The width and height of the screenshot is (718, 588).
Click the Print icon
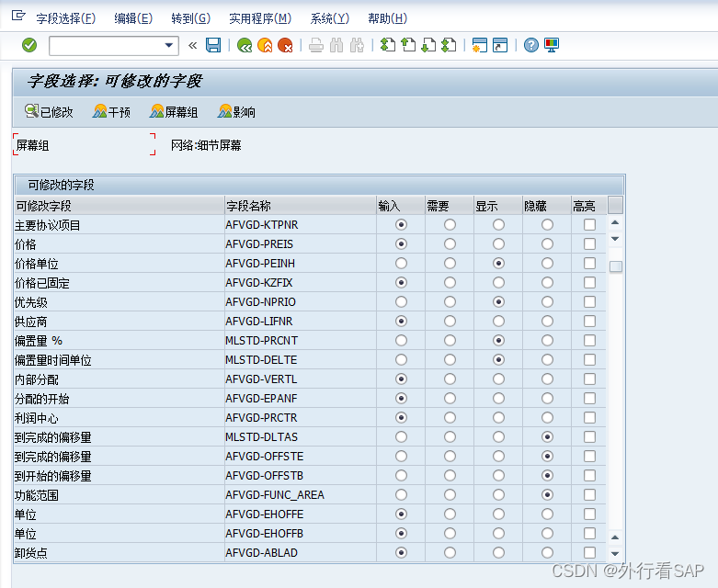click(x=316, y=45)
